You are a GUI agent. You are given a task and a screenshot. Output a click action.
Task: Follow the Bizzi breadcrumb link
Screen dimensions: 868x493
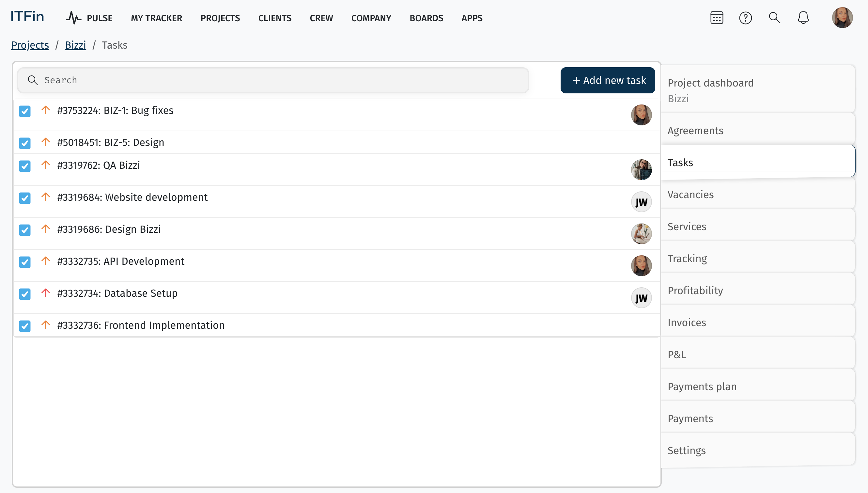[x=75, y=45]
